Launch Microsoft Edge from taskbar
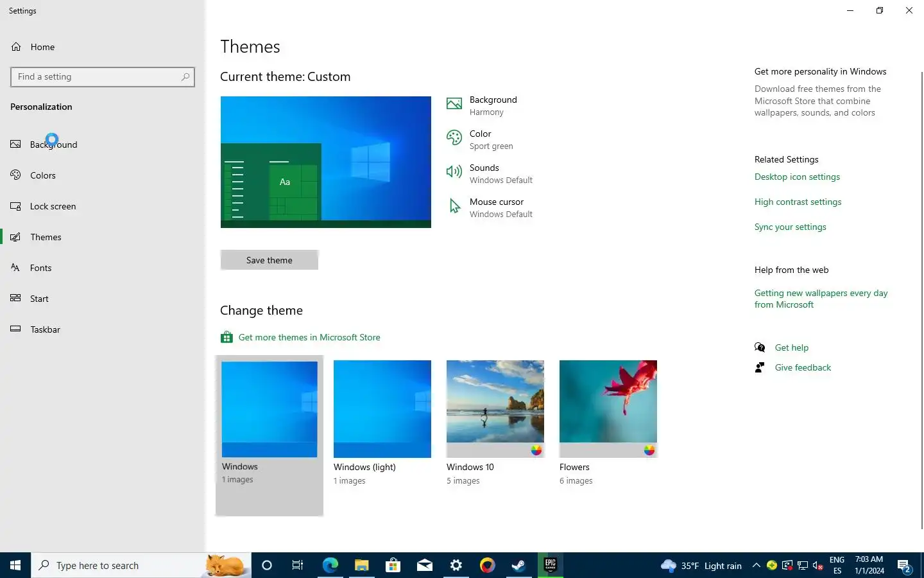The image size is (924, 578). coord(330,565)
